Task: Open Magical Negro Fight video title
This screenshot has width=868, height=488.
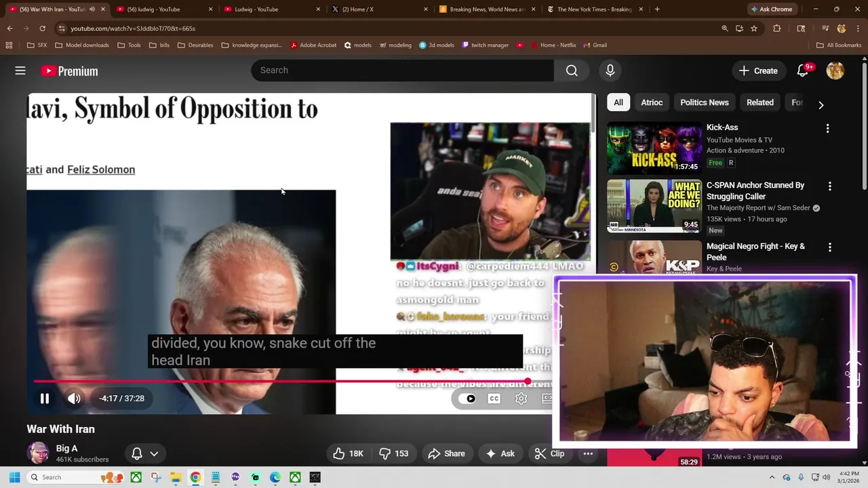Action: (x=755, y=251)
